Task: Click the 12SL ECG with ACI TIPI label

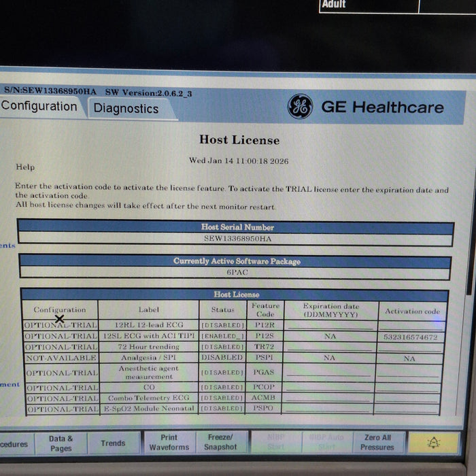Action: 149,336
